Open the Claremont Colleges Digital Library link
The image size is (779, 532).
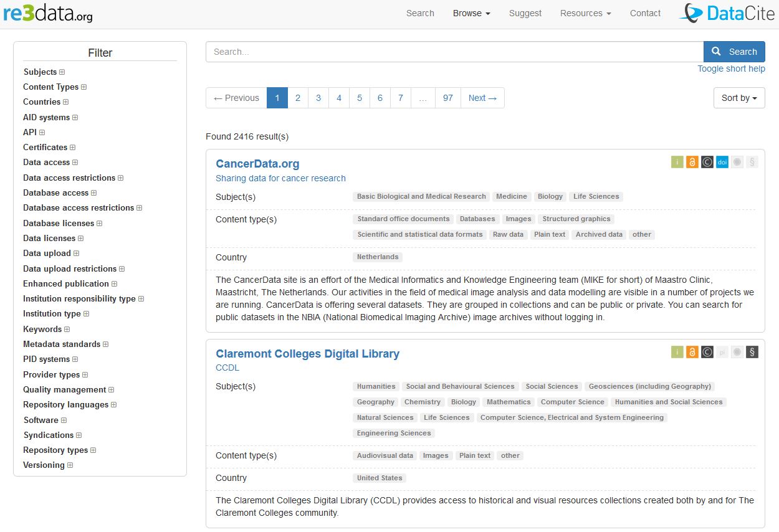[x=307, y=354]
